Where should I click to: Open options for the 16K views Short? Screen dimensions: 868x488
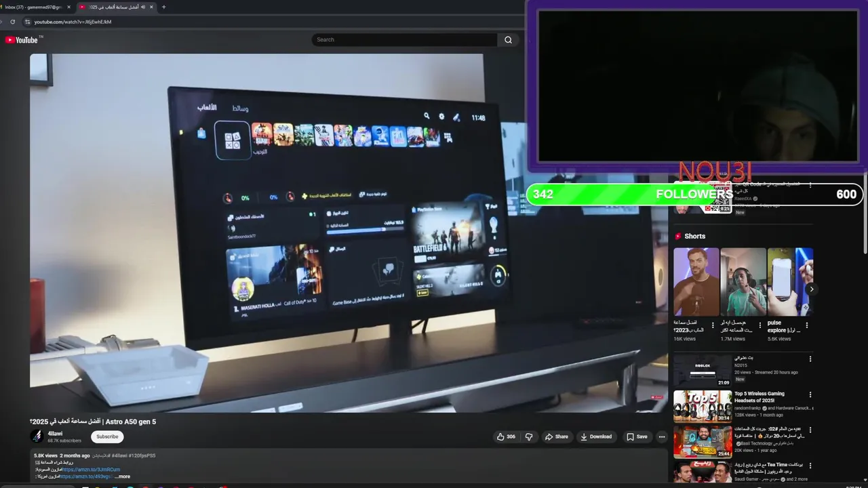(713, 325)
